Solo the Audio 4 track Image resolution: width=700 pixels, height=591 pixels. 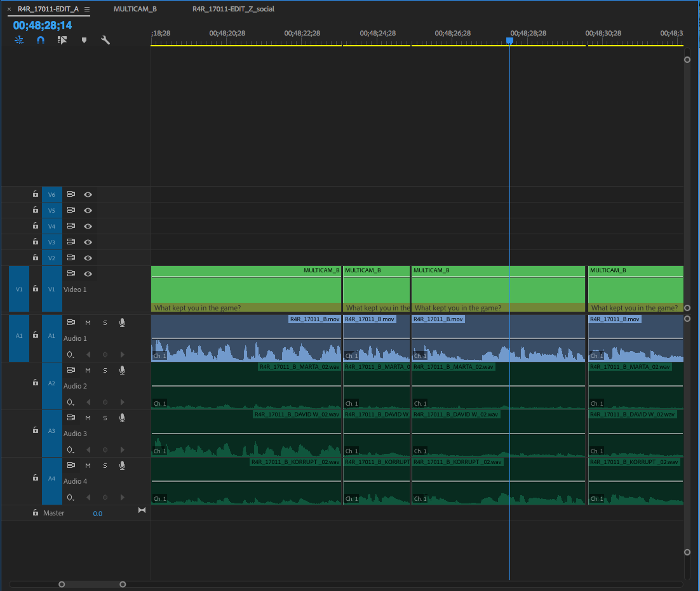105,465
